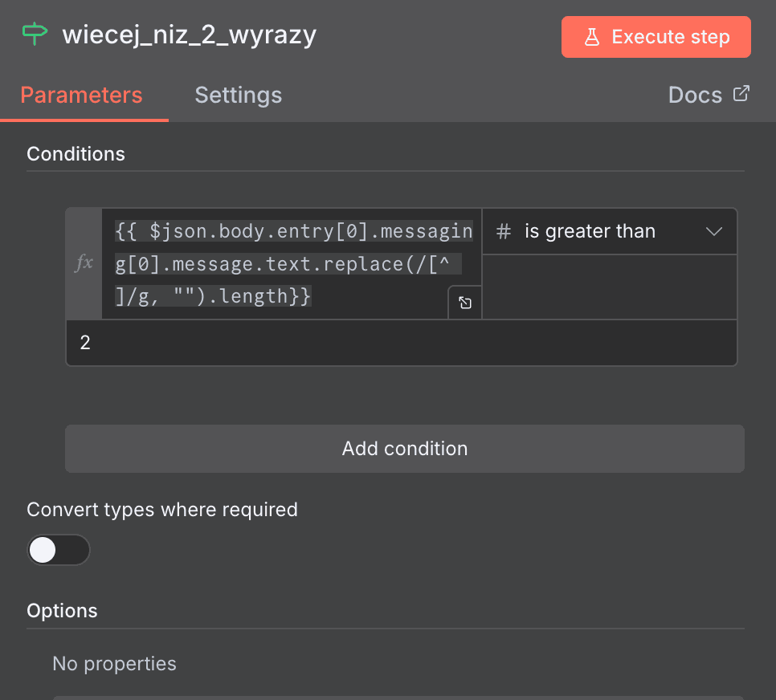Click the Options section heading
The width and height of the screenshot is (776, 700).
(62, 610)
